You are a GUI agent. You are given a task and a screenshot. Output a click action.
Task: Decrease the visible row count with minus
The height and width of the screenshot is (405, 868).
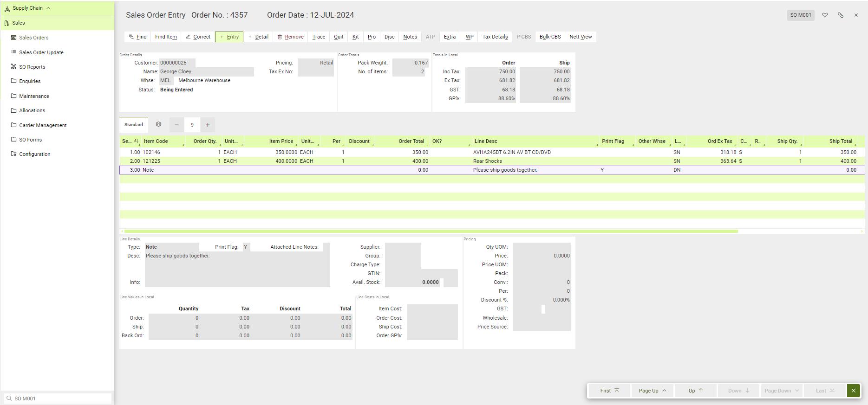pyautogui.click(x=176, y=125)
